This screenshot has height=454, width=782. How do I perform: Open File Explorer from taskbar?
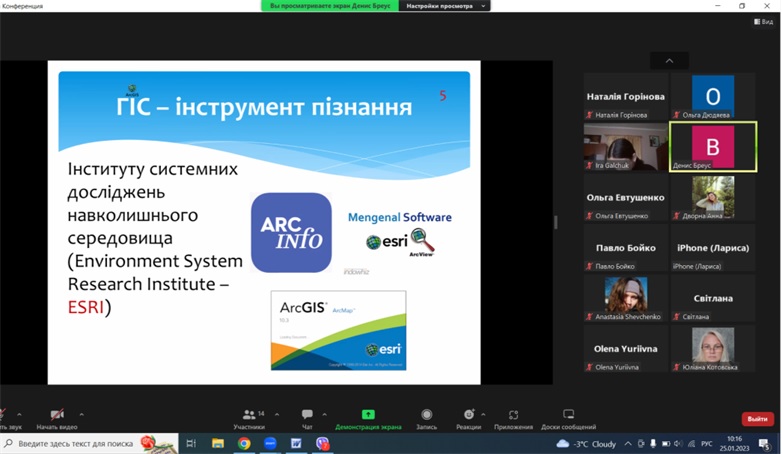point(218,443)
